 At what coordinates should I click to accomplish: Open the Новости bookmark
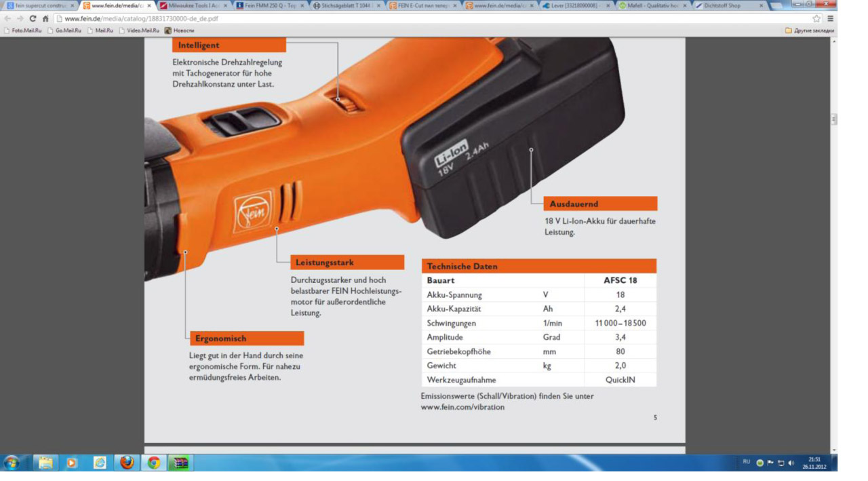pos(179,31)
